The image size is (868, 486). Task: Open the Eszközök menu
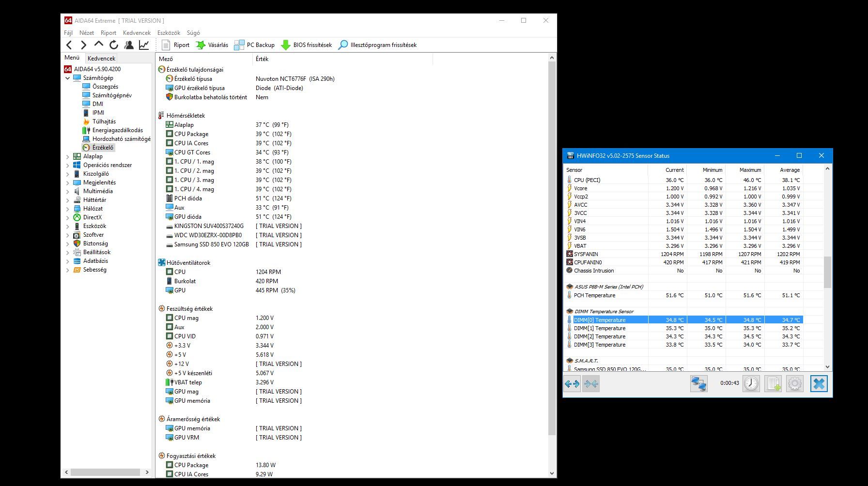point(169,33)
